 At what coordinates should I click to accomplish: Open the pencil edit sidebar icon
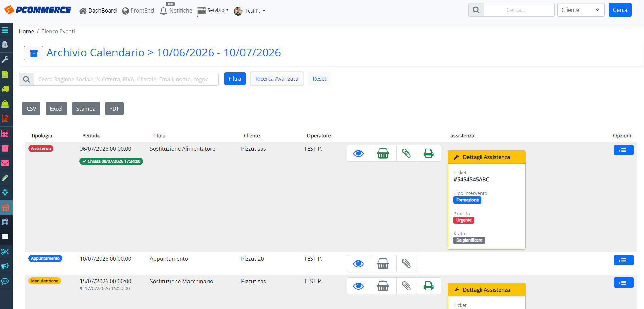(5, 178)
